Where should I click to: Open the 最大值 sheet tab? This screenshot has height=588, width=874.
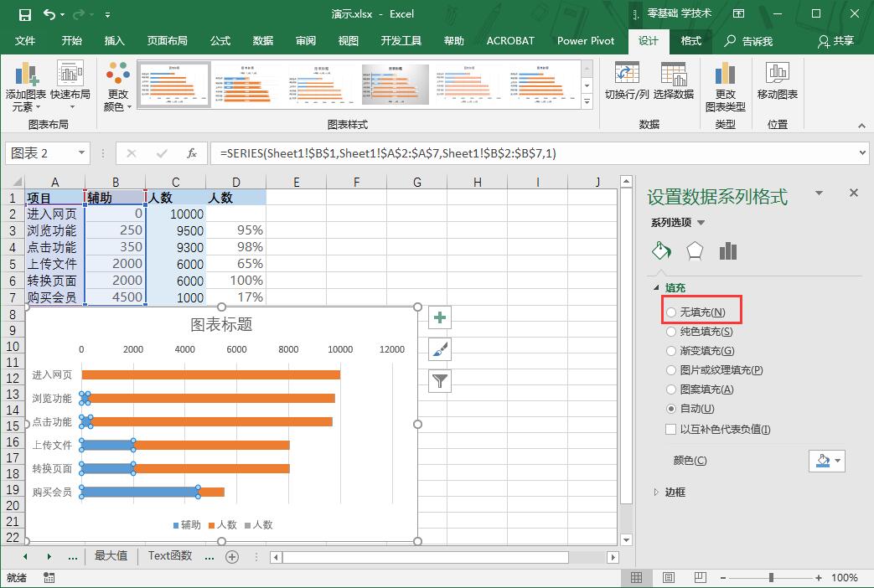pos(111,555)
